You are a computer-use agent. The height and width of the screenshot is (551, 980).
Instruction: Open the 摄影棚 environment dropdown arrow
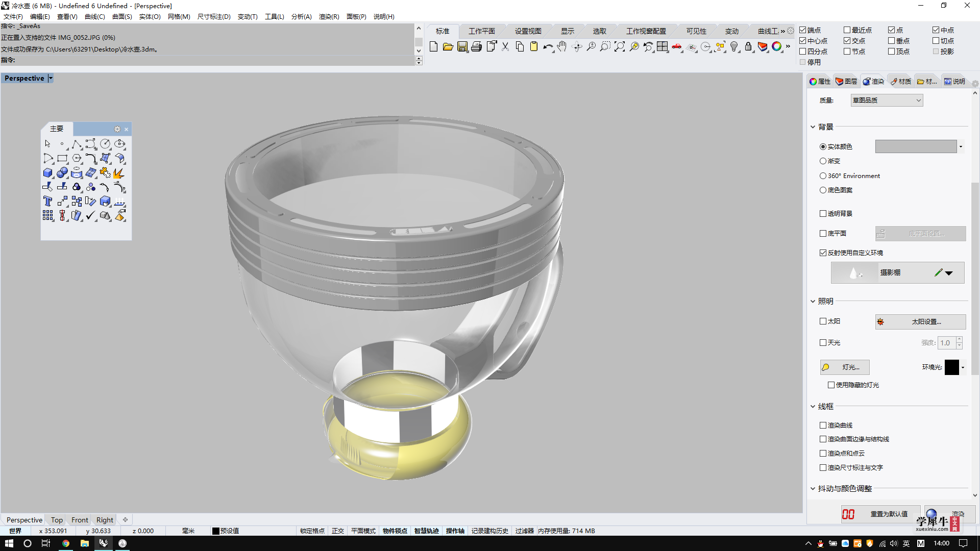(x=949, y=273)
